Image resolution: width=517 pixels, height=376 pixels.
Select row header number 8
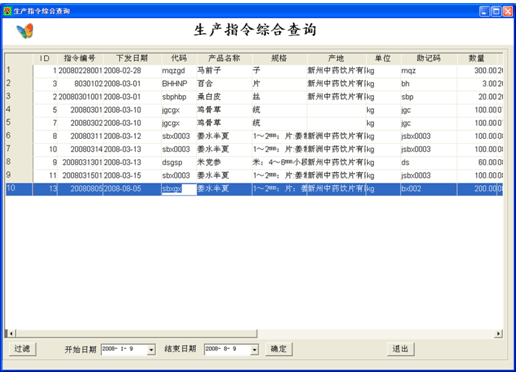tap(19, 162)
